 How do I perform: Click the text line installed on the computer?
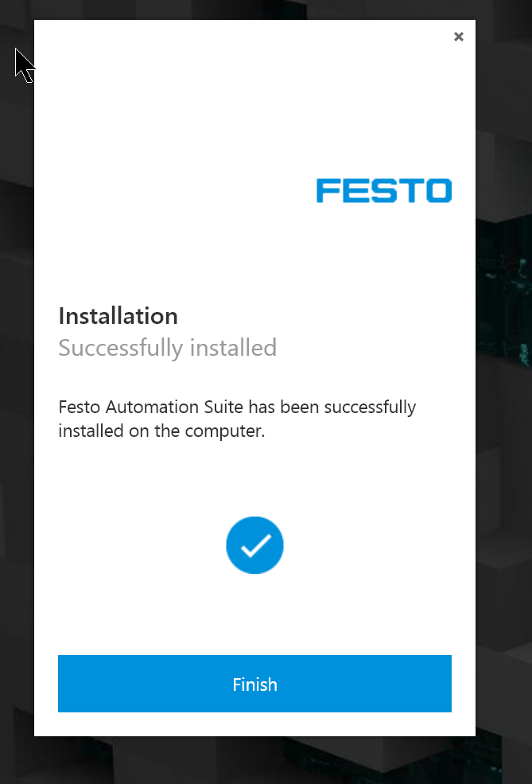tap(161, 431)
